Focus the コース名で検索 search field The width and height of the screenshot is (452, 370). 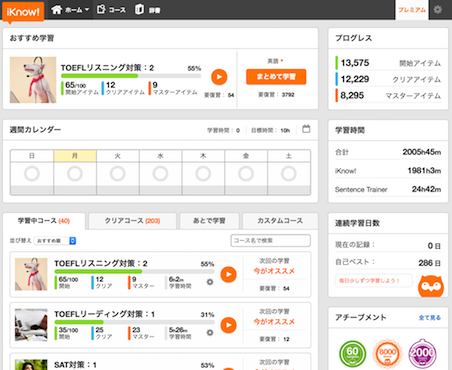click(x=271, y=240)
